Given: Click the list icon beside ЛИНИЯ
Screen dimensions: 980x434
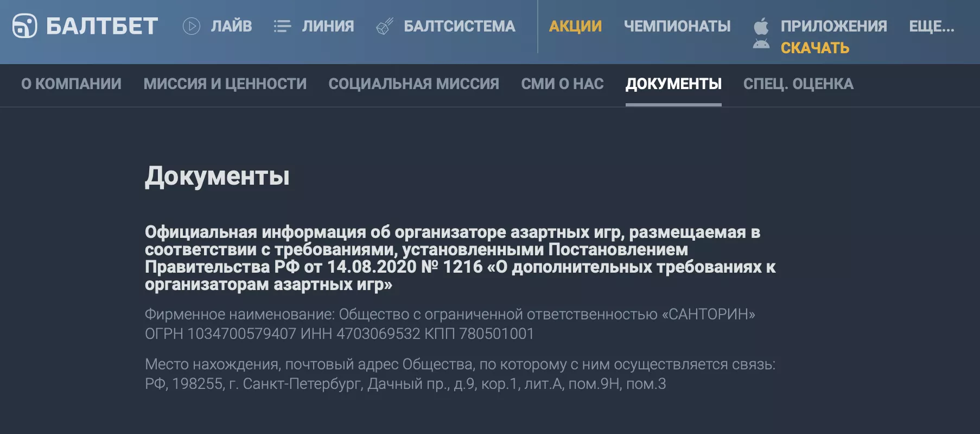Looking at the screenshot, I should tap(282, 26).
